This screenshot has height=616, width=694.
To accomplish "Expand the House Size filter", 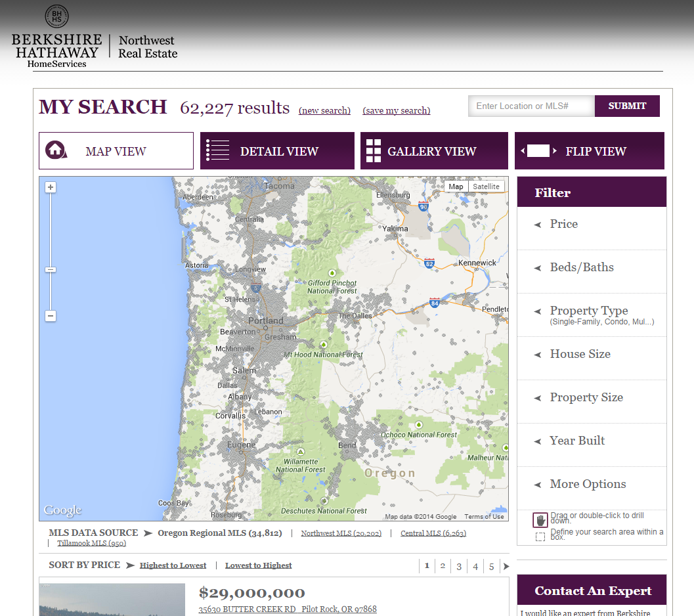I will tap(592, 359).
